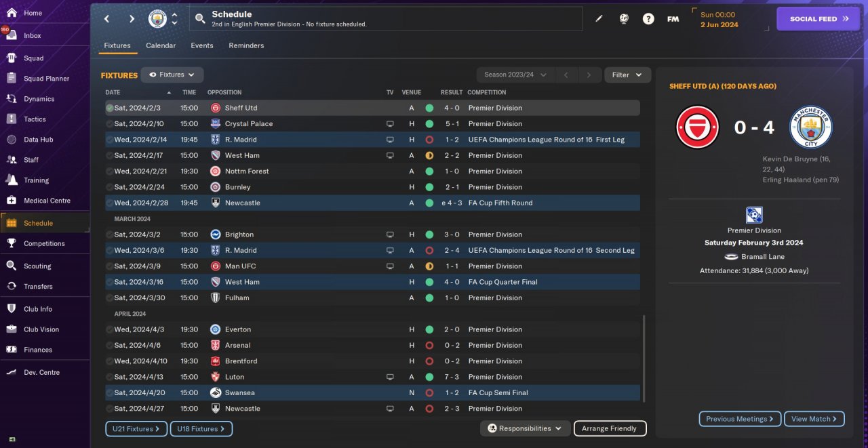868x448 pixels.
Task: Toggle reminder check for Crystal Palace fixture
Action: click(110, 124)
